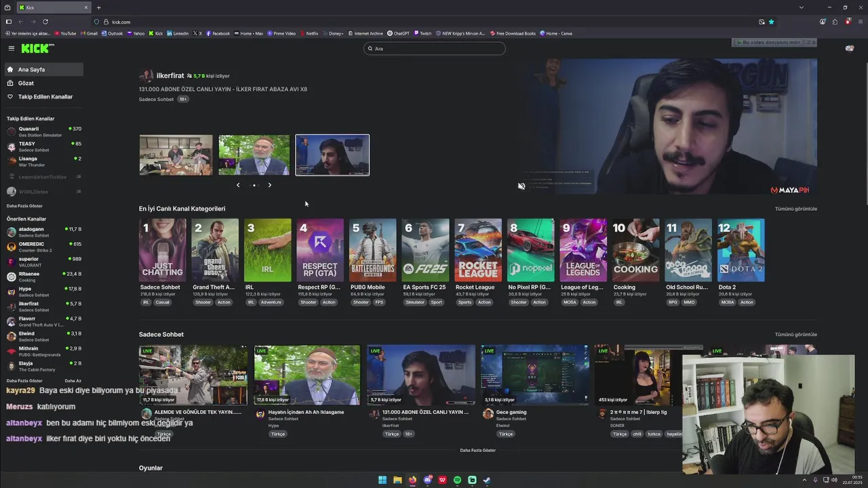Open Facebook bookmark

click(x=218, y=33)
